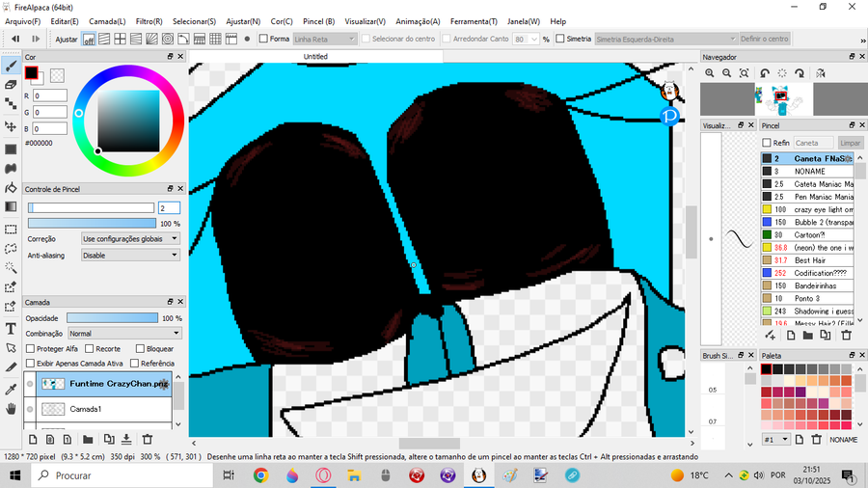The height and width of the screenshot is (488, 868).
Task: Select the Bucket fill tool
Action: tap(11, 187)
